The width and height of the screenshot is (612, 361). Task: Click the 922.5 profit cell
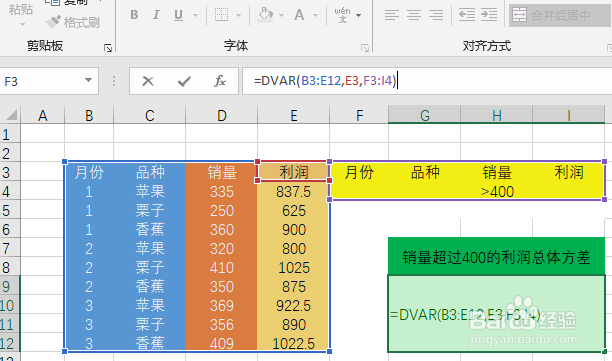tap(294, 305)
